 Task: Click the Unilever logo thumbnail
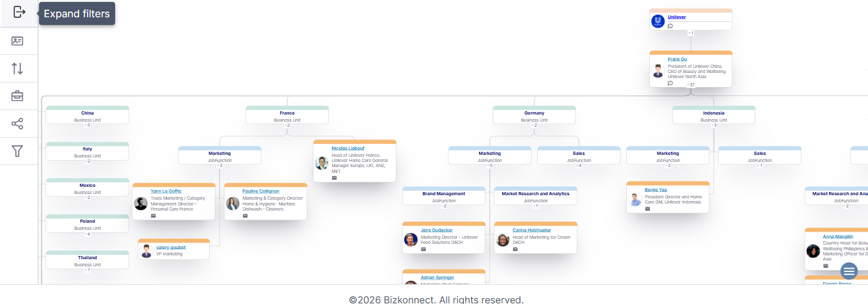pyautogui.click(x=658, y=21)
